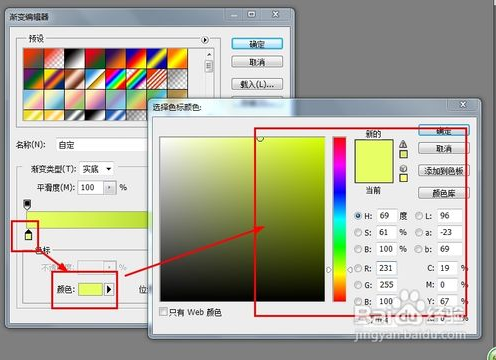Click the R value field 231
496x360 pixels.
[387, 268]
